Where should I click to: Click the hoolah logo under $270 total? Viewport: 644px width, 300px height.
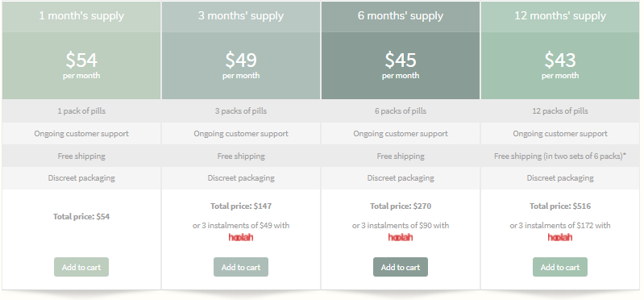point(401,237)
